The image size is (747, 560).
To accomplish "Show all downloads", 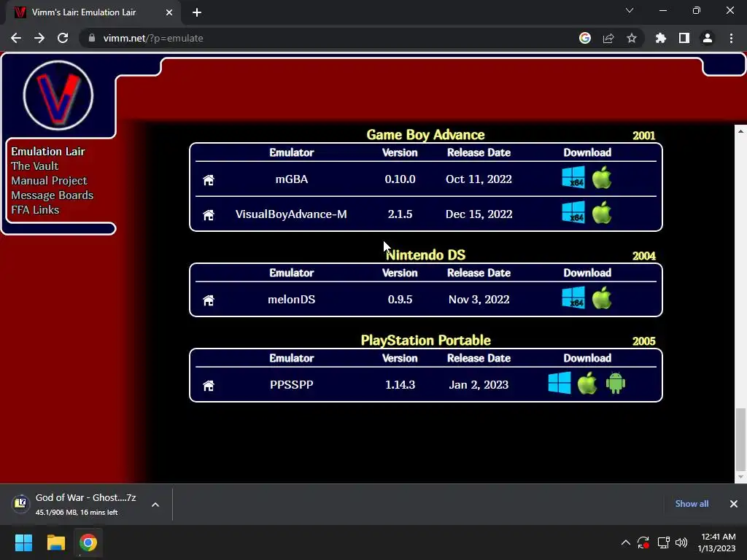I will [x=692, y=504].
